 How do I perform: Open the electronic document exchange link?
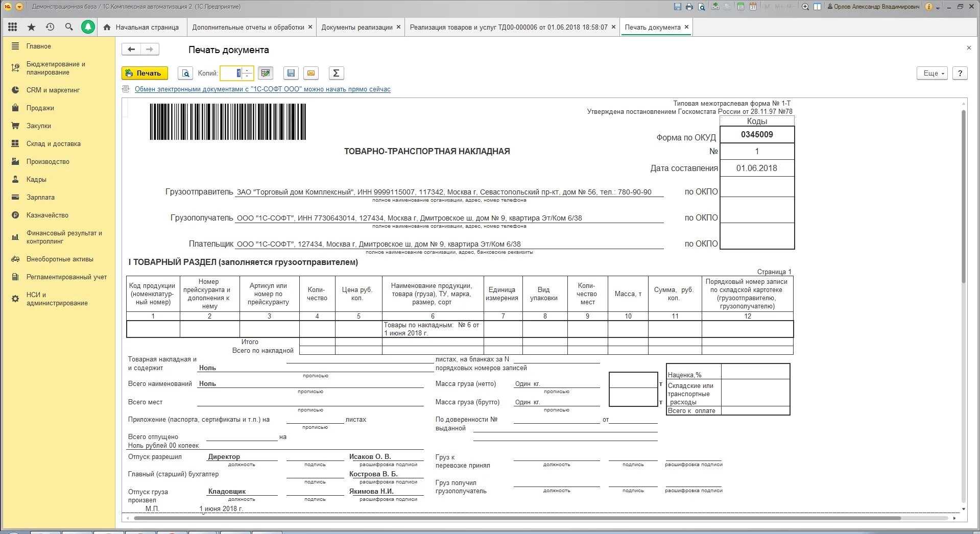coord(262,89)
